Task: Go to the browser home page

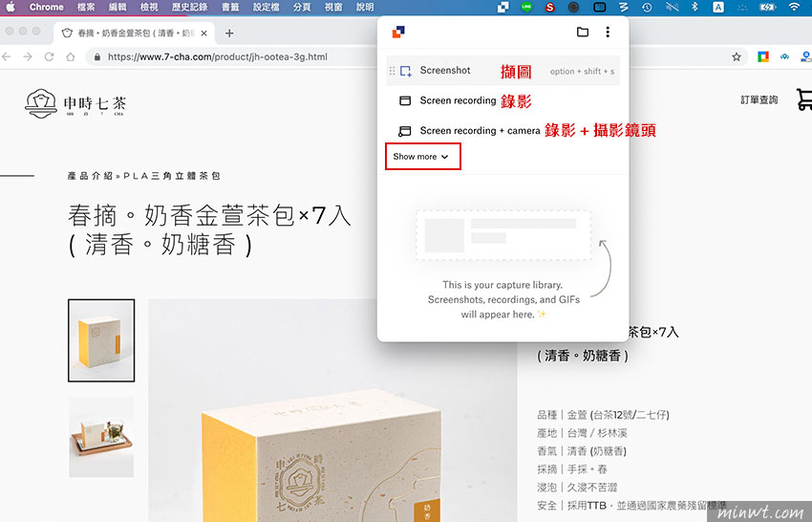Action: (x=71, y=56)
